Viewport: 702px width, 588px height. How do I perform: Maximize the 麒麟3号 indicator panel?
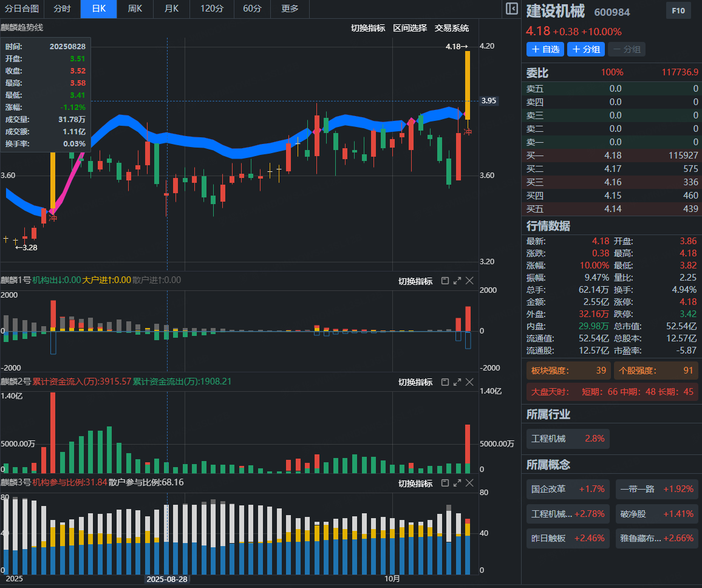[457, 483]
